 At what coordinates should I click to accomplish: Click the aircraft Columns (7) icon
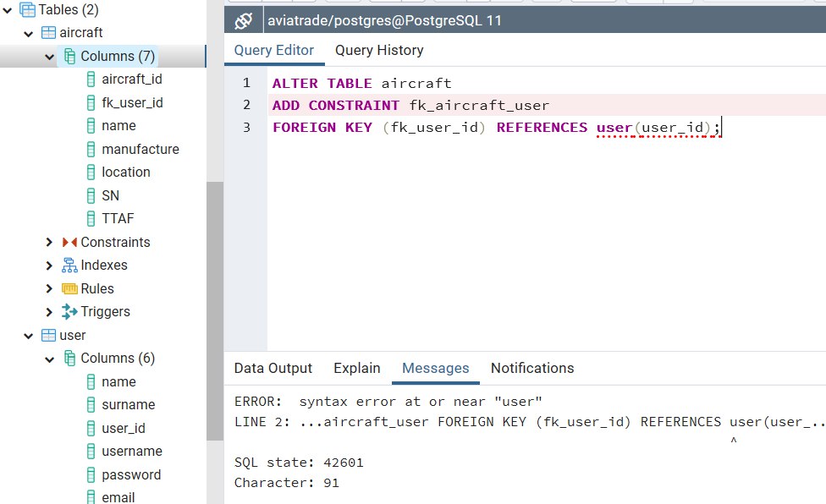69,56
